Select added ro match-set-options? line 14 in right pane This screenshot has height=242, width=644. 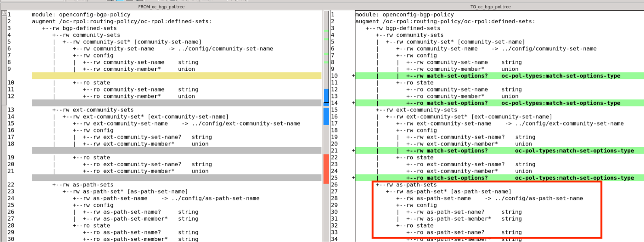point(499,103)
